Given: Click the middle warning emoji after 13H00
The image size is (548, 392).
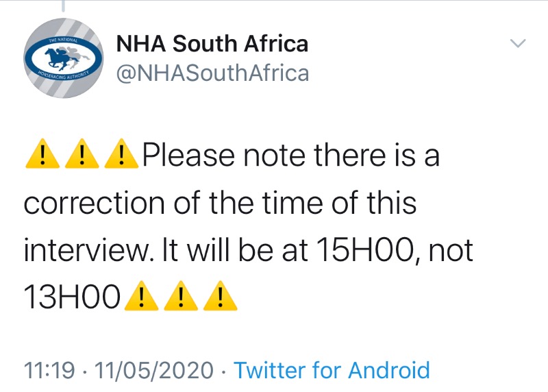Looking at the screenshot, I should point(181,295).
